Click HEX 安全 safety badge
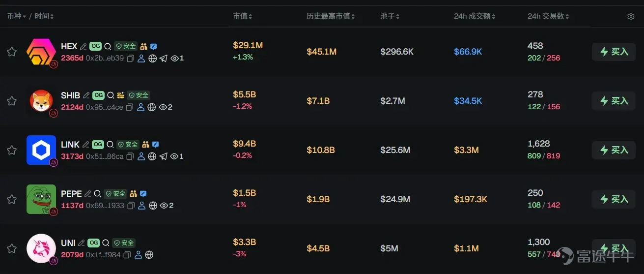The image size is (644, 274). (126, 46)
